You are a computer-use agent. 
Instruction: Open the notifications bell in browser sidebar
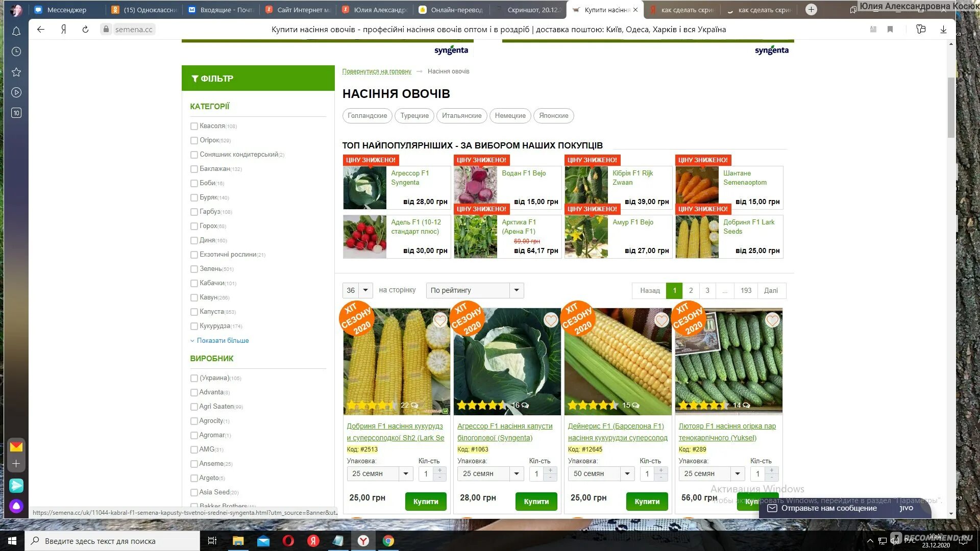pos(16,32)
